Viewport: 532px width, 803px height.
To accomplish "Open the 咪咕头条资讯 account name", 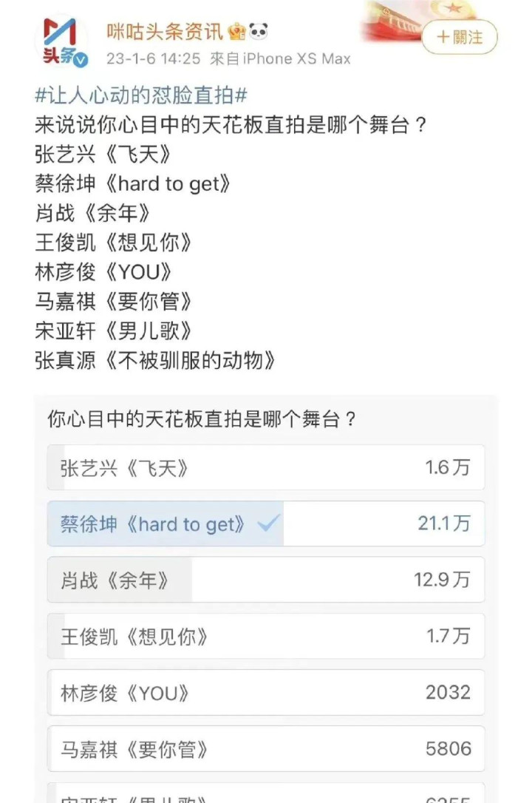I will [x=165, y=32].
